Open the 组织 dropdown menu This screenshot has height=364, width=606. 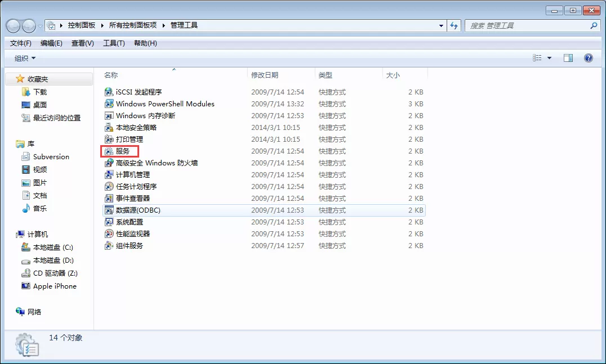[x=25, y=59]
